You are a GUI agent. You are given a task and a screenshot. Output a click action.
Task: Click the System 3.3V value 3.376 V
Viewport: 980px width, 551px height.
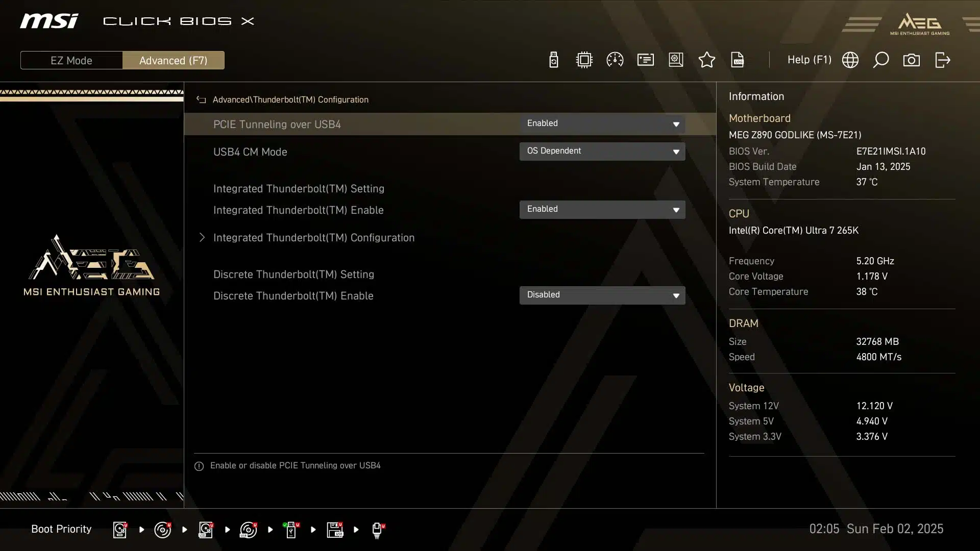872,437
